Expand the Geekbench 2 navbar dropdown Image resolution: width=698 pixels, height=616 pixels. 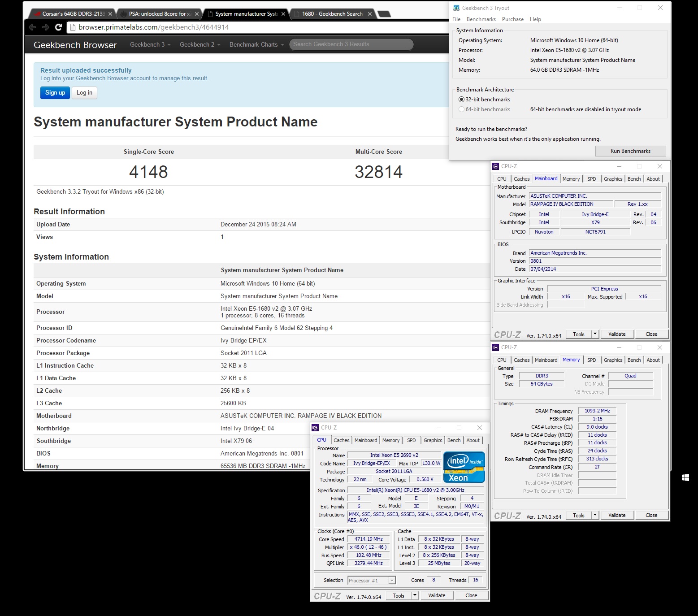point(200,44)
